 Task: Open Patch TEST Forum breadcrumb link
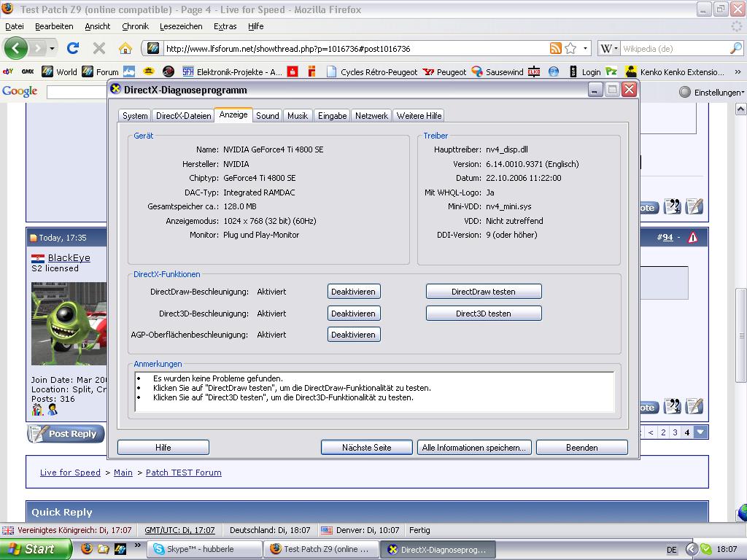(183, 472)
